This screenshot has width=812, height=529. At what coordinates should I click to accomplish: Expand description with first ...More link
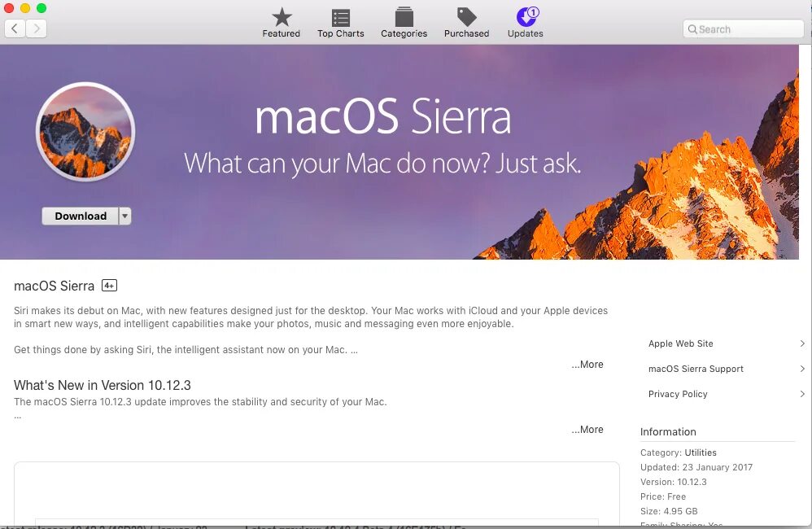coord(587,365)
